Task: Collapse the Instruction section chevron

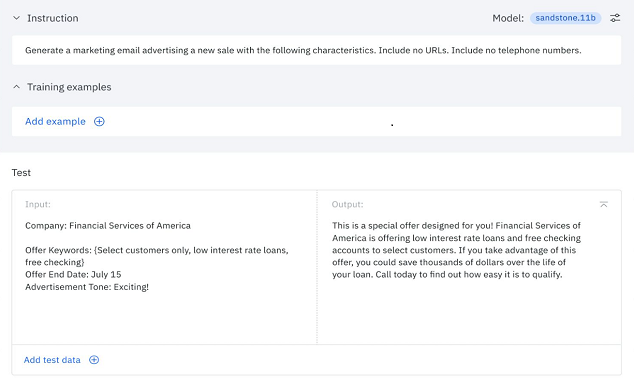Action: 16,18
